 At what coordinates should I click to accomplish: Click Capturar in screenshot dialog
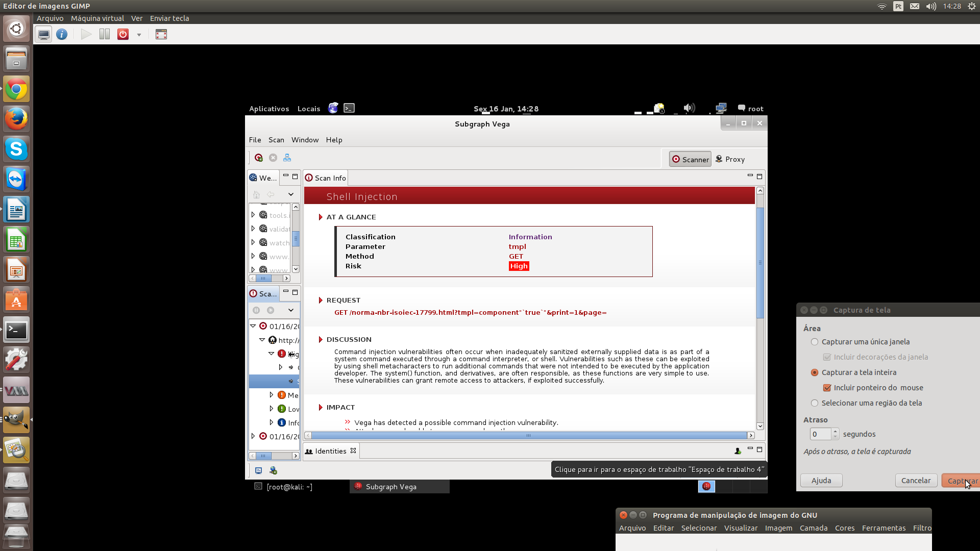(961, 481)
